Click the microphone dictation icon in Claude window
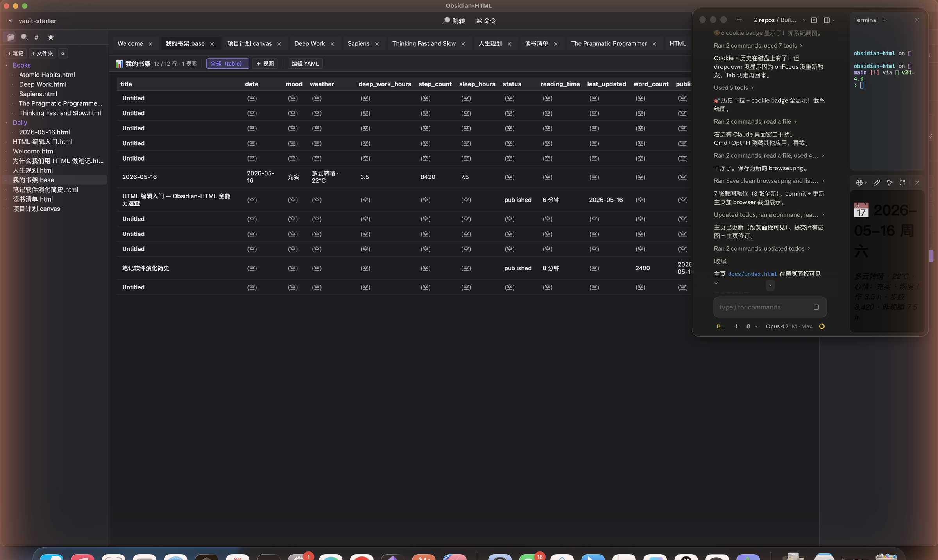Screen dimensions: 938x560 tap(748, 326)
